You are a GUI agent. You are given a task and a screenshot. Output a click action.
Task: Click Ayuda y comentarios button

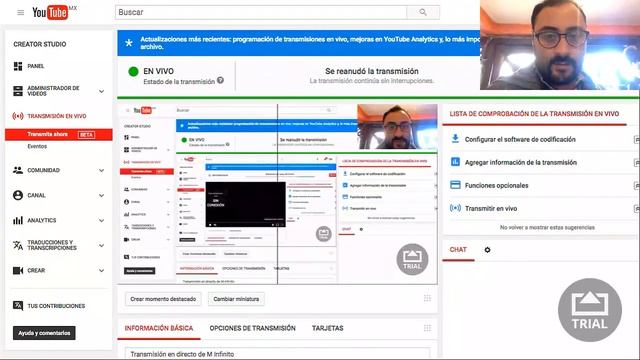point(44,333)
